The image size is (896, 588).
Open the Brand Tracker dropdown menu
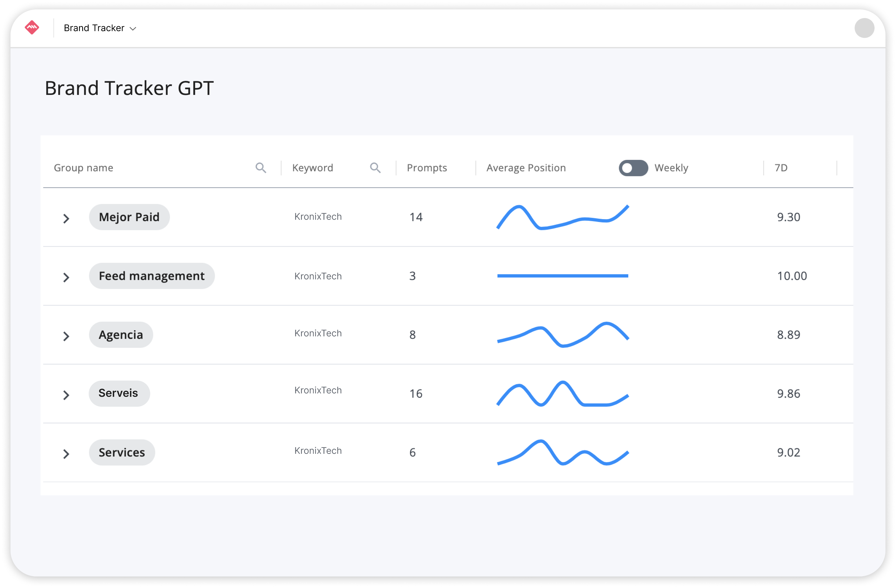coord(100,28)
